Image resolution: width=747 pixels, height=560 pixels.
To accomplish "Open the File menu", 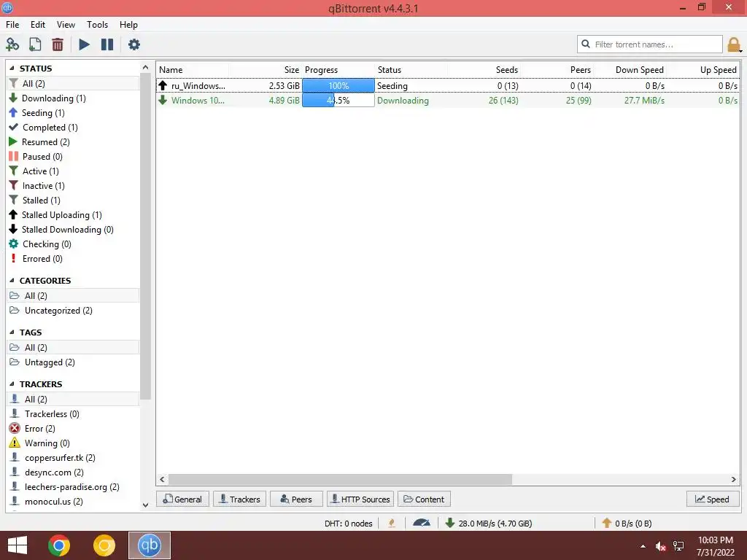I will point(12,24).
